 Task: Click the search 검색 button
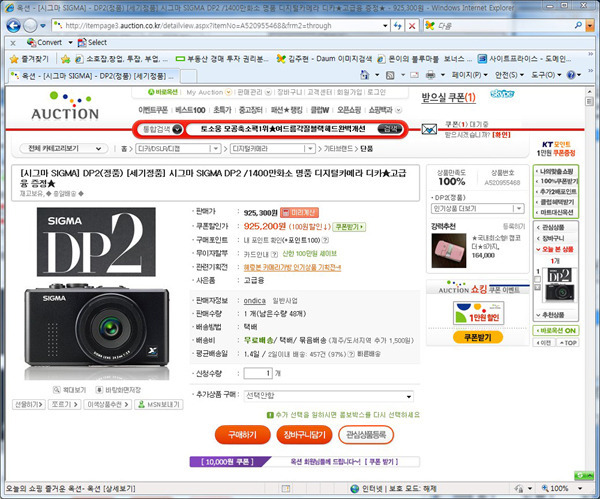390,129
